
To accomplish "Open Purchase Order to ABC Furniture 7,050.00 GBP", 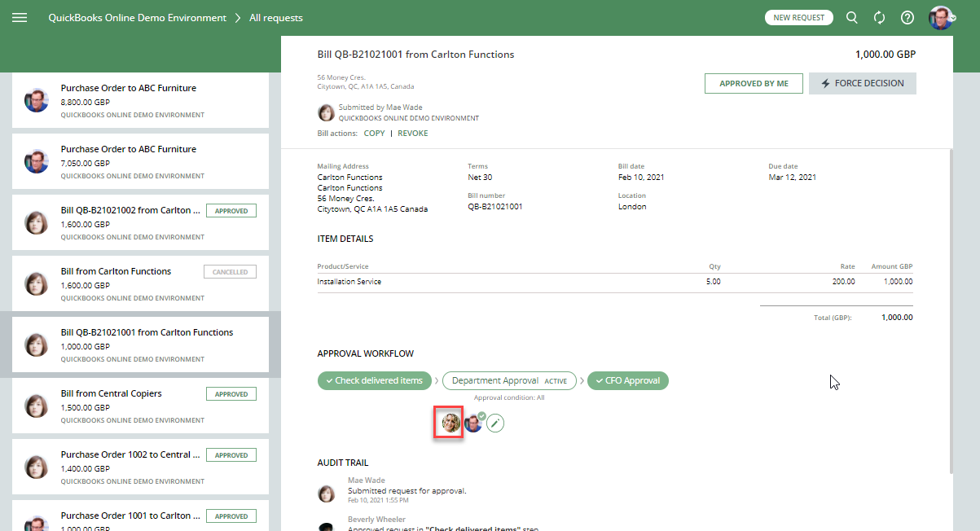I will 140,161.
